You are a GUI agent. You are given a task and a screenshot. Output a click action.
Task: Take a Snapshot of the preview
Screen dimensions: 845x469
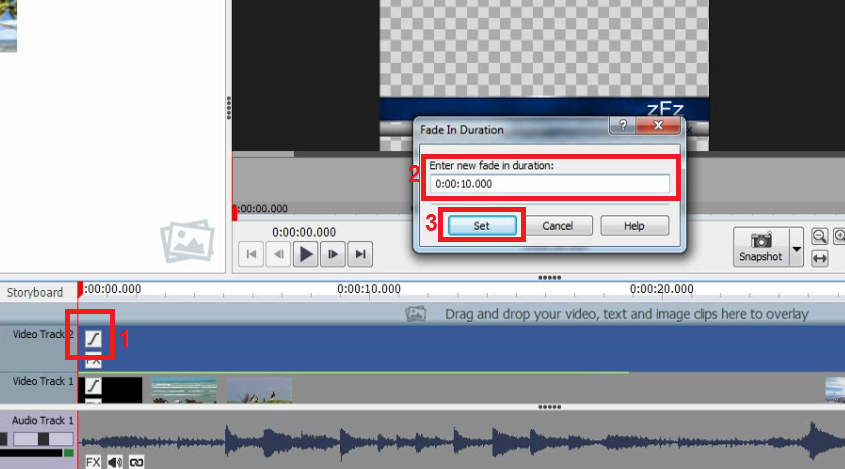(761, 247)
